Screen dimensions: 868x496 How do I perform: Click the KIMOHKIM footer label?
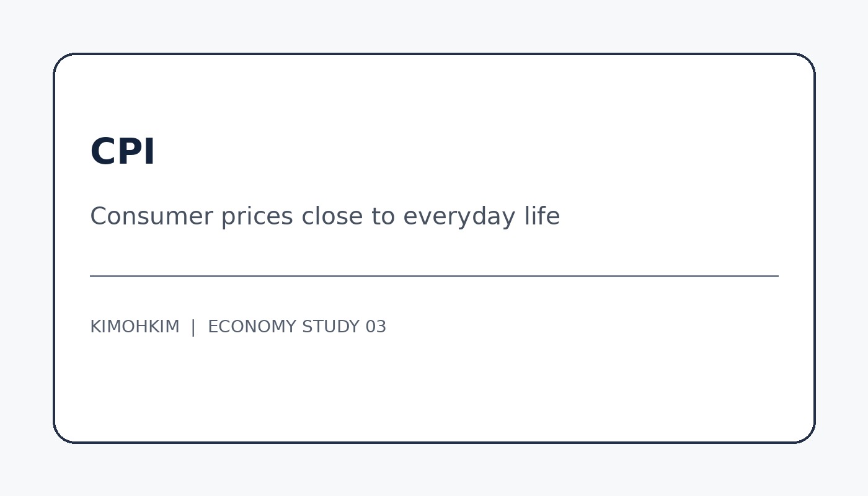click(135, 327)
